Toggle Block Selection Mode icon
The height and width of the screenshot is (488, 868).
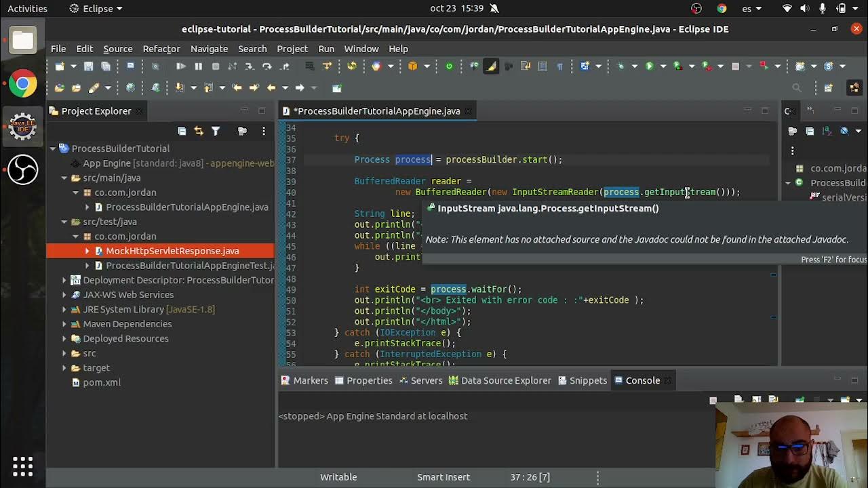coord(542,66)
